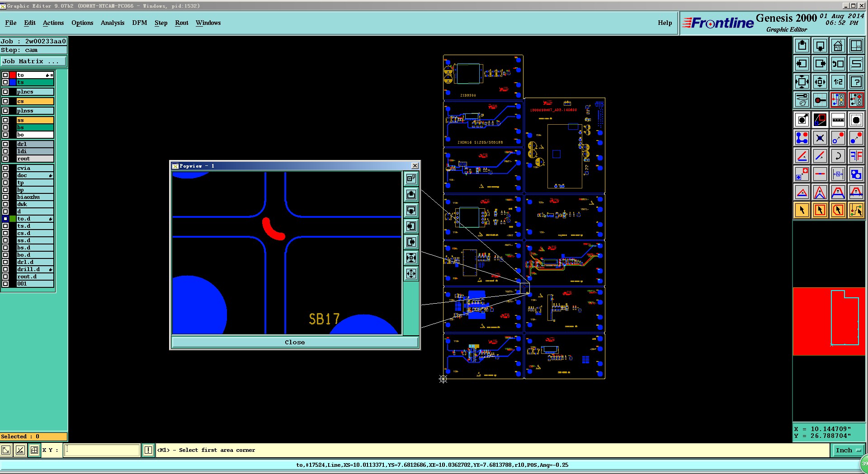Select the rectangle area select tool

pyautogui.click(x=820, y=210)
